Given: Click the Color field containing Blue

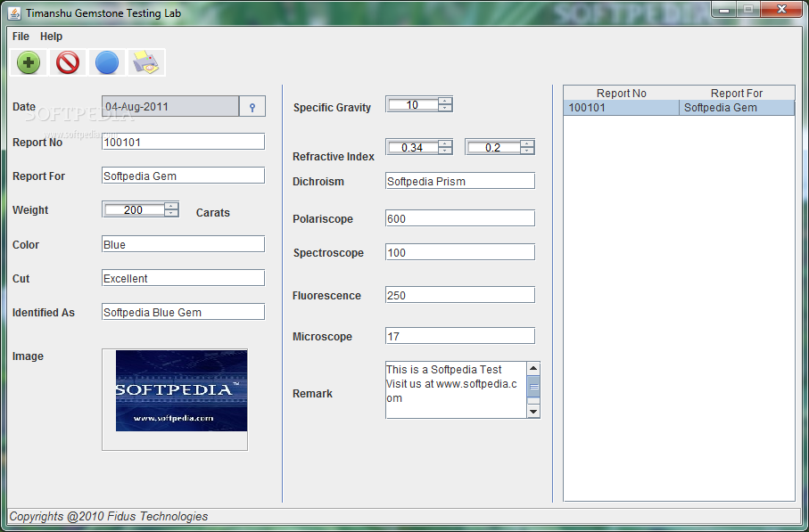Looking at the screenshot, I should (x=183, y=244).
